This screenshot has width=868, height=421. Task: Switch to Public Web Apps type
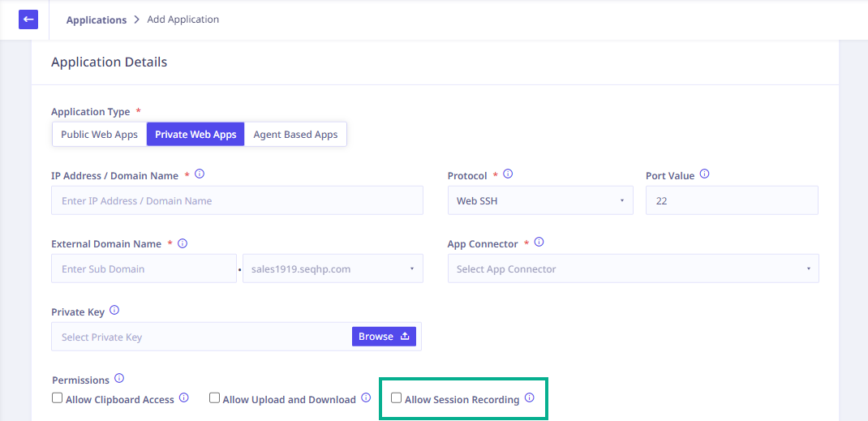[x=99, y=135]
